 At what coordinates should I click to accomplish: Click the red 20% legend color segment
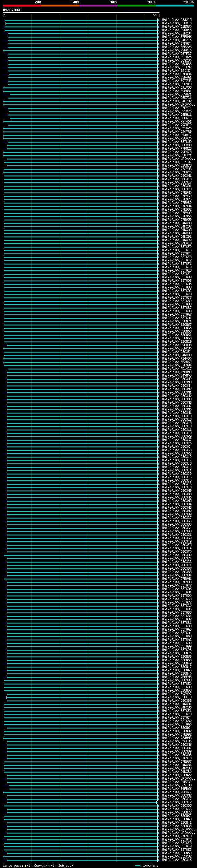coord(22,6)
